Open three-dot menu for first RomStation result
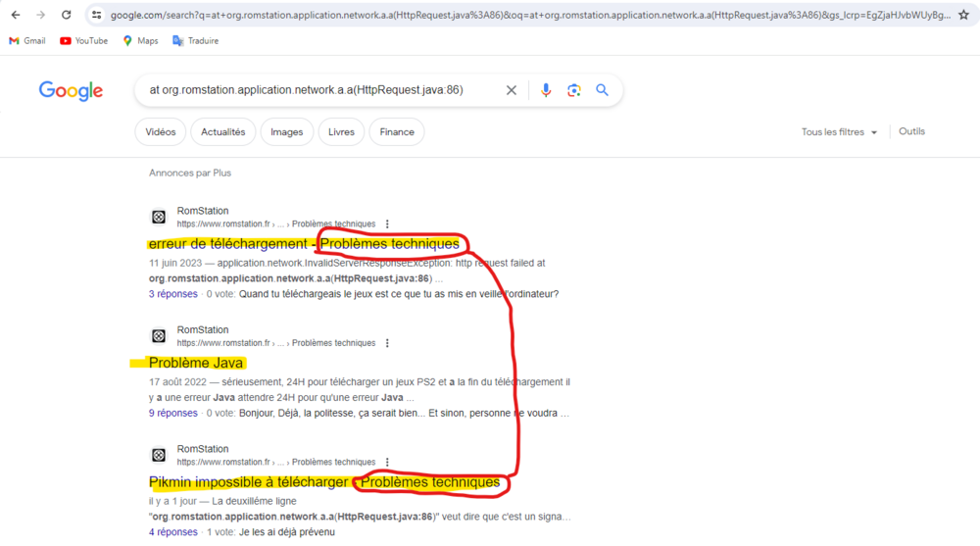This screenshot has height=546, width=980. [387, 223]
